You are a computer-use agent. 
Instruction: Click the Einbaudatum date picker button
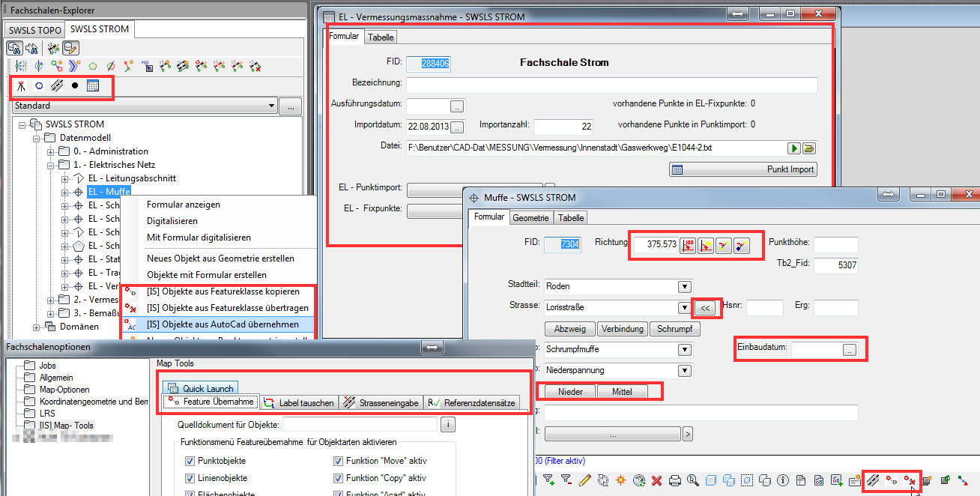848,350
